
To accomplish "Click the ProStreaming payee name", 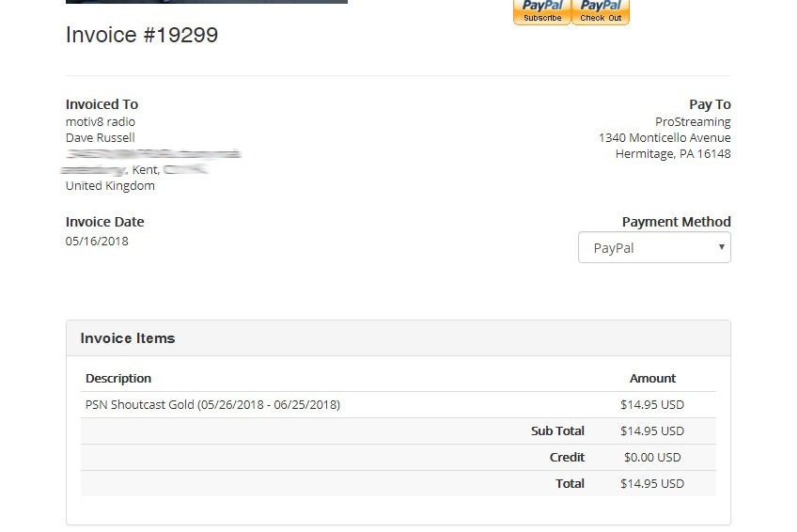I will pos(693,121).
